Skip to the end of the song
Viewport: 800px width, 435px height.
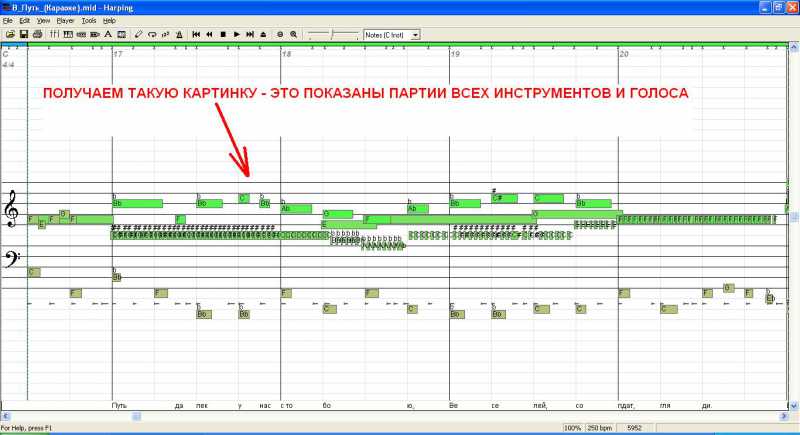coord(250,35)
